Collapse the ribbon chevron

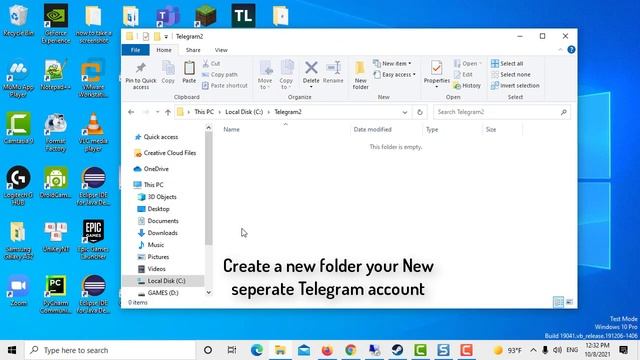point(560,50)
